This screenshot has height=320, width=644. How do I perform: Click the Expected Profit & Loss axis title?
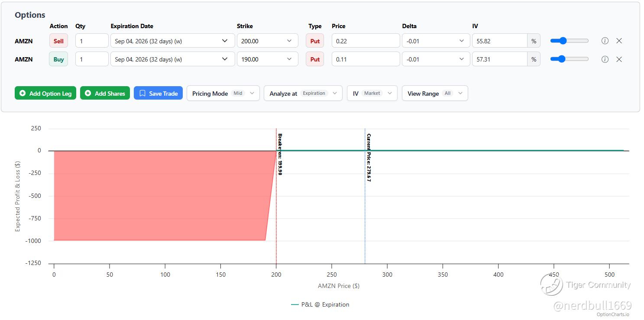pos(18,196)
